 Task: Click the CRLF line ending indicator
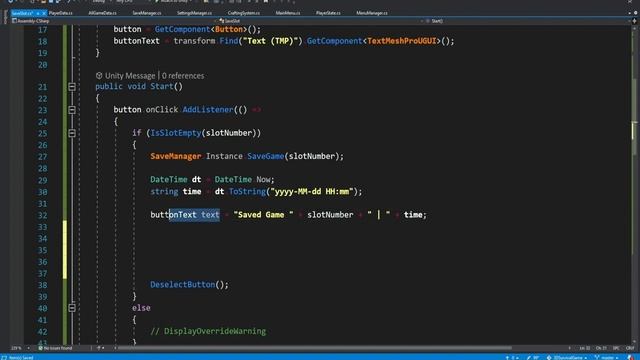click(x=629, y=348)
